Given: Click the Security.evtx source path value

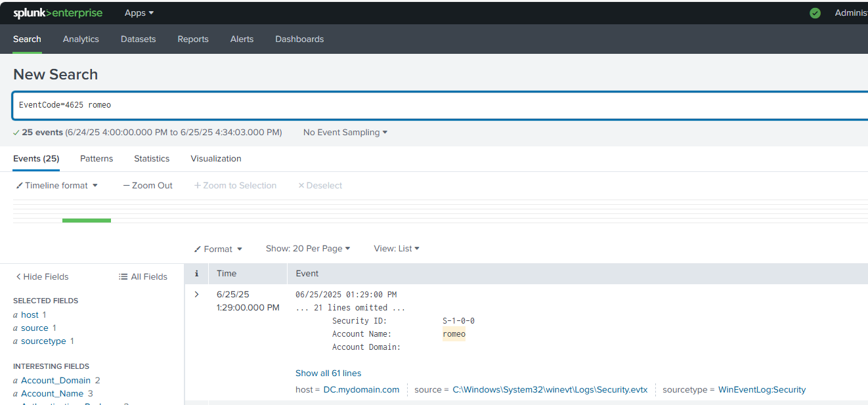Looking at the screenshot, I should [550, 390].
